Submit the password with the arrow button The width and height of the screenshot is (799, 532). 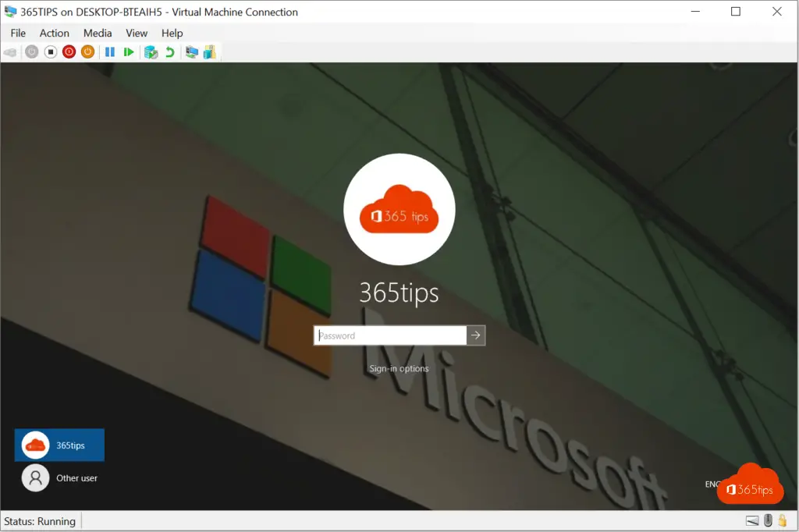[476, 335]
